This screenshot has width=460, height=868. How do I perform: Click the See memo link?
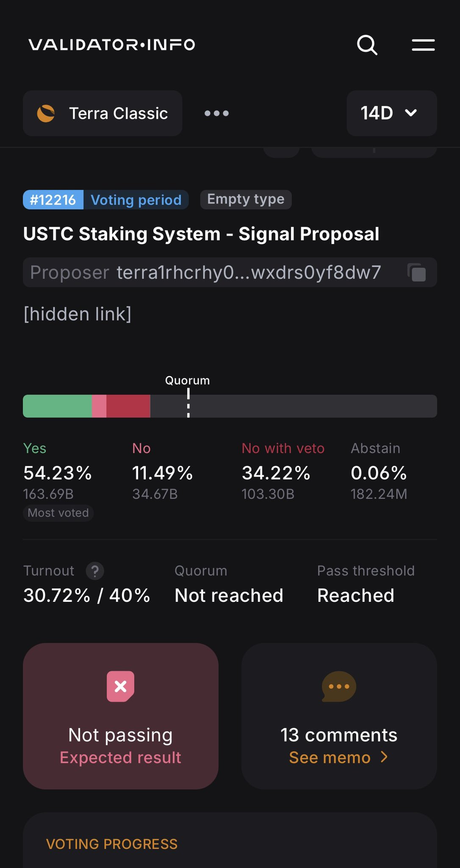click(330, 757)
